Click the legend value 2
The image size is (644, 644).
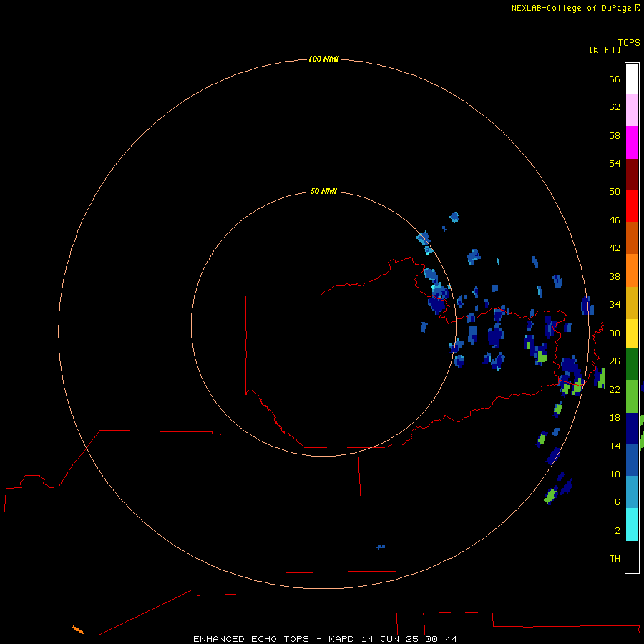tap(618, 531)
